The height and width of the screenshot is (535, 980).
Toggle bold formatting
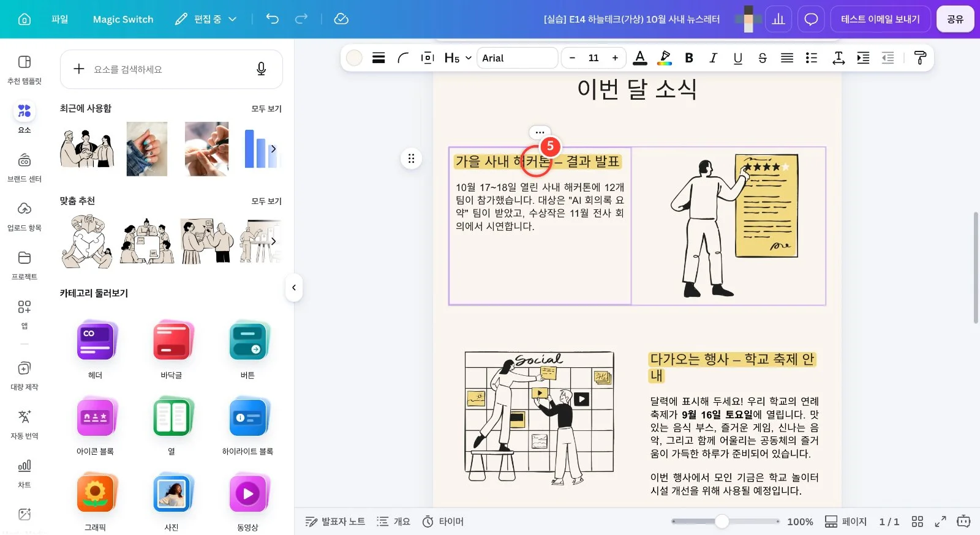(689, 58)
